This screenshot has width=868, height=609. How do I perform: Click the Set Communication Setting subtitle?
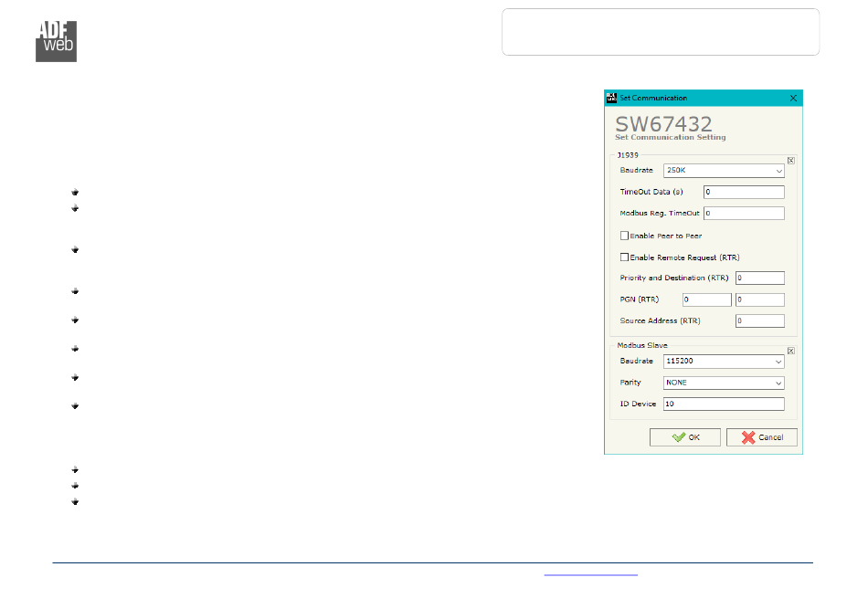click(x=671, y=137)
